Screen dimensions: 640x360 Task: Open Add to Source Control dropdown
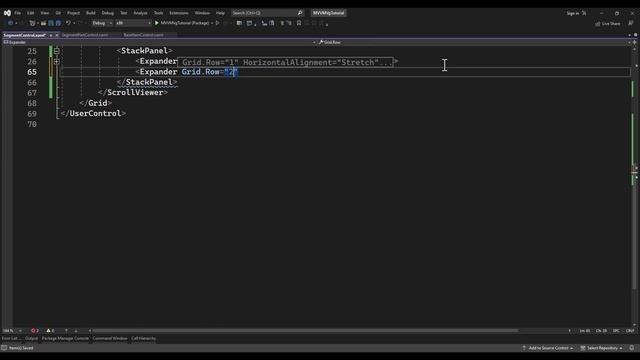click(x=549, y=348)
